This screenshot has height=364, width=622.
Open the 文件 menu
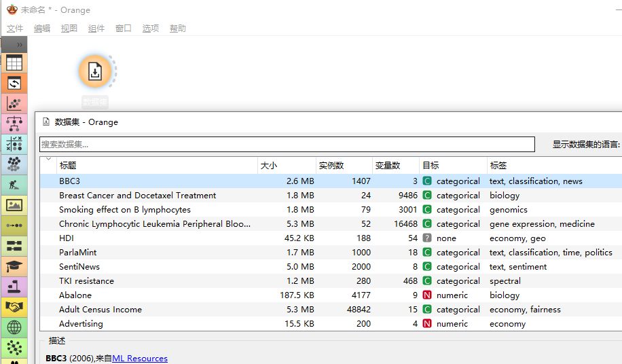[15, 29]
